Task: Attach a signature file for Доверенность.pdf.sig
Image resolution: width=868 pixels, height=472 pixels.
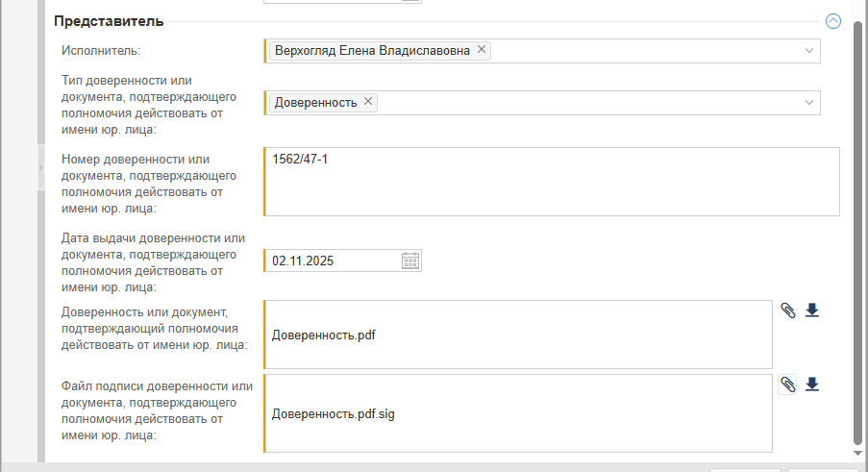Action: (787, 385)
